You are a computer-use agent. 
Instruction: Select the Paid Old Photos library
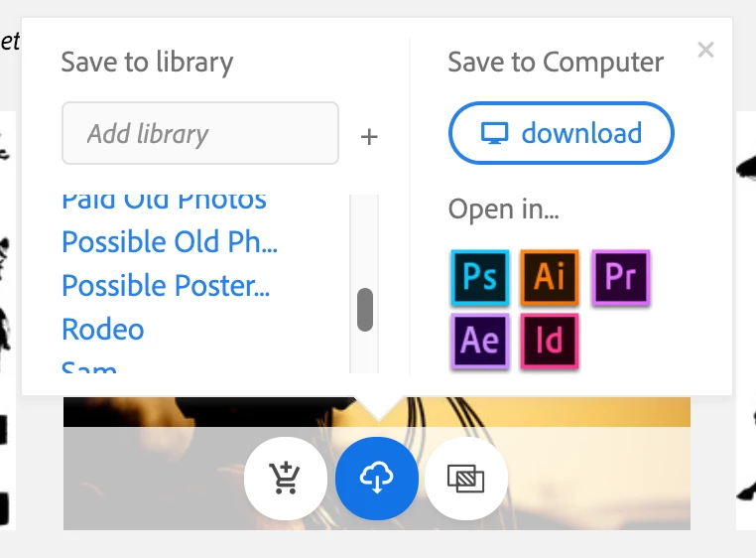tap(164, 203)
